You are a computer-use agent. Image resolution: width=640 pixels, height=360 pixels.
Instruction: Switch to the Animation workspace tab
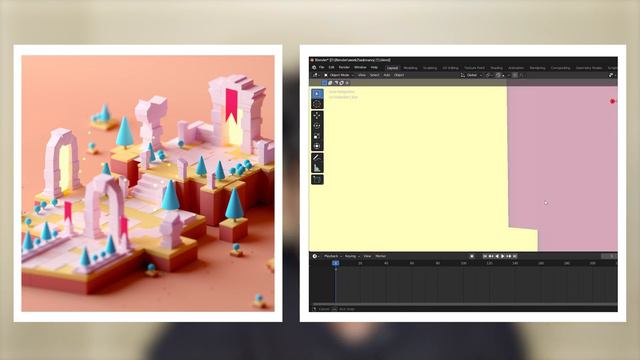coord(516,68)
